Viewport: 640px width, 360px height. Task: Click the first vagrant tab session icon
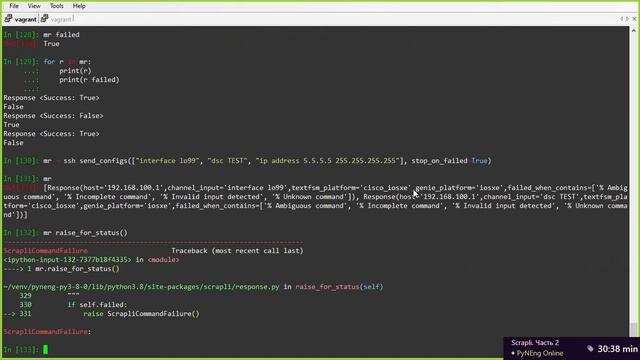click(x=8, y=19)
